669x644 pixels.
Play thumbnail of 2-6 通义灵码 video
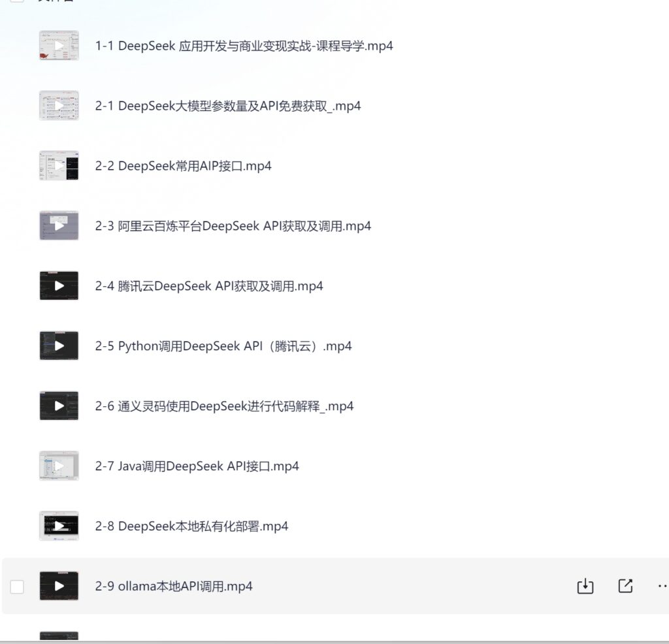(59, 406)
